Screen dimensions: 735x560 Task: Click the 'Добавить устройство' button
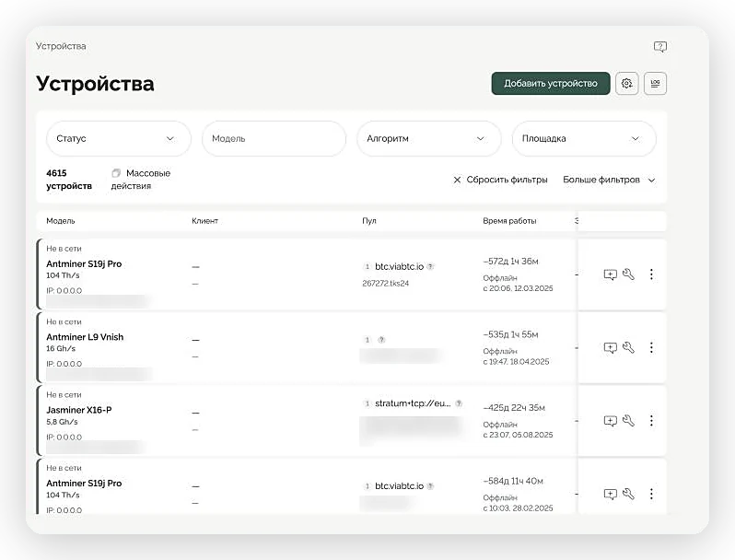551,84
